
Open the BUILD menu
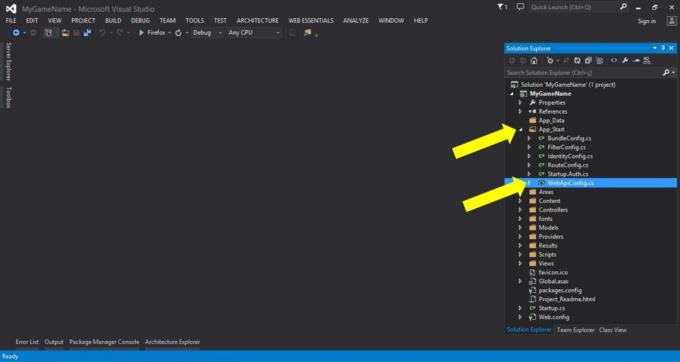[x=113, y=20]
